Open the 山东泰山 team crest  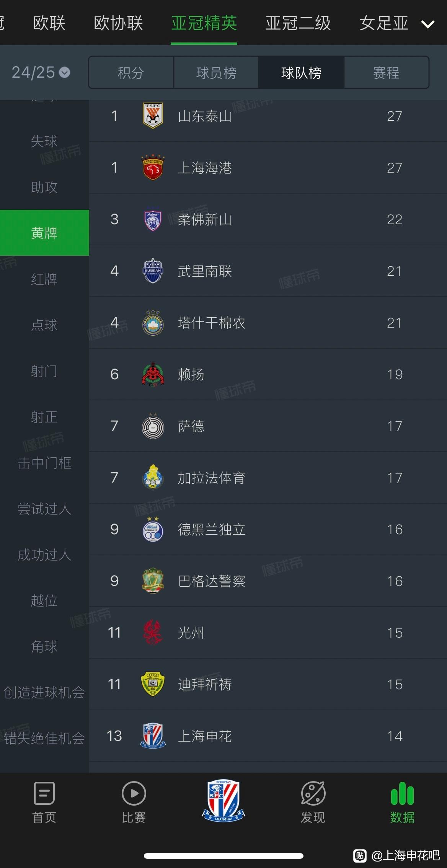(x=153, y=116)
